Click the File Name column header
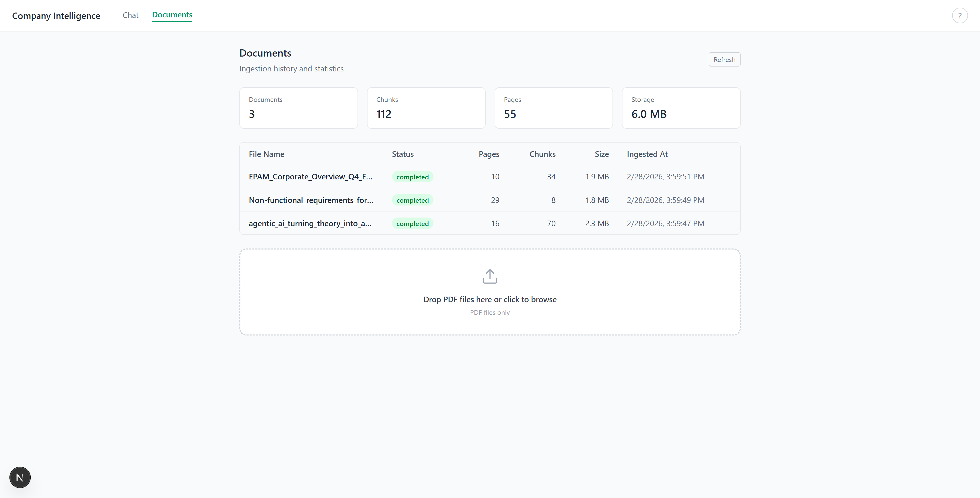The width and height of the screenshot is (980, 498). pos(266,154)
